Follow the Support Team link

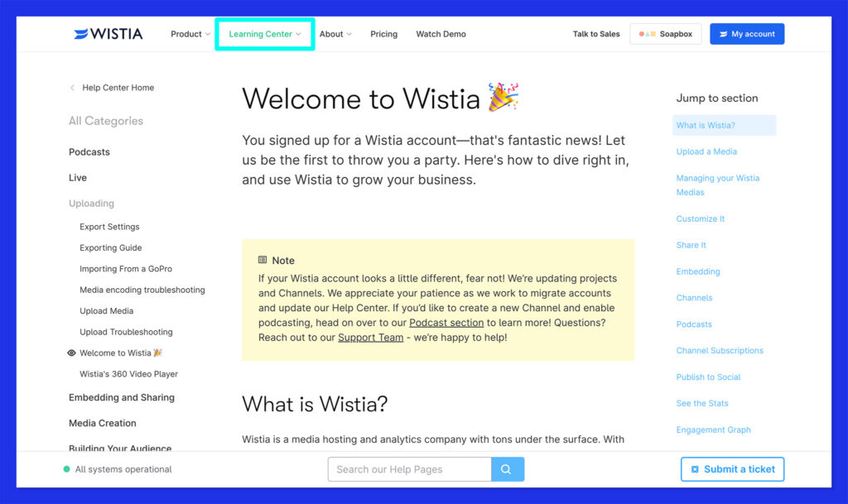[370, 338]
